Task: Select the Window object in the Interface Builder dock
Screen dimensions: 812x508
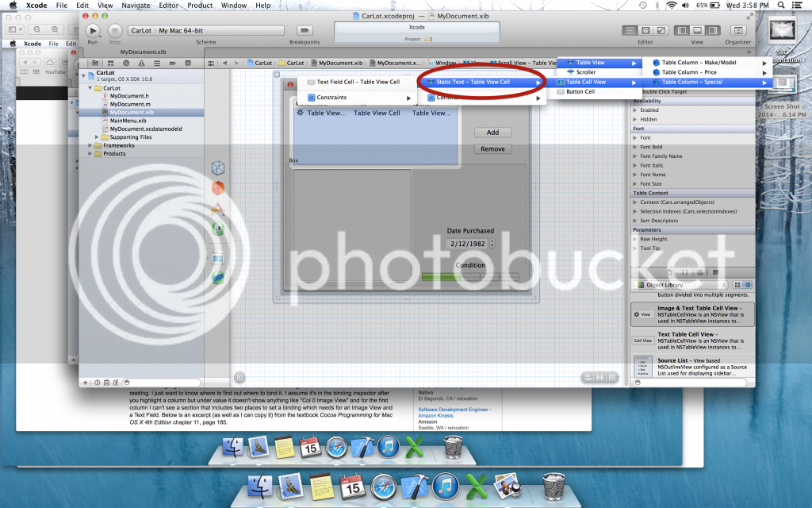Action: point(218,258)
